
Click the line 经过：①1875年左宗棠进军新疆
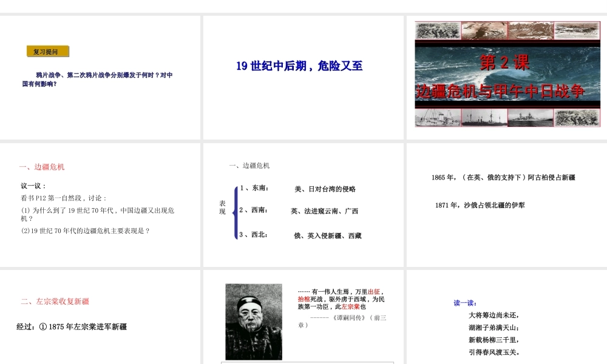click(72, 326)
